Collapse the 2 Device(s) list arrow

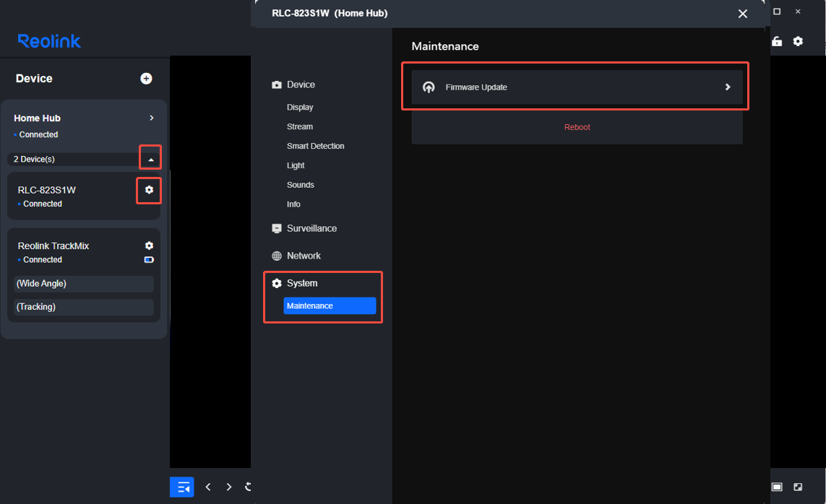(150, 160)
